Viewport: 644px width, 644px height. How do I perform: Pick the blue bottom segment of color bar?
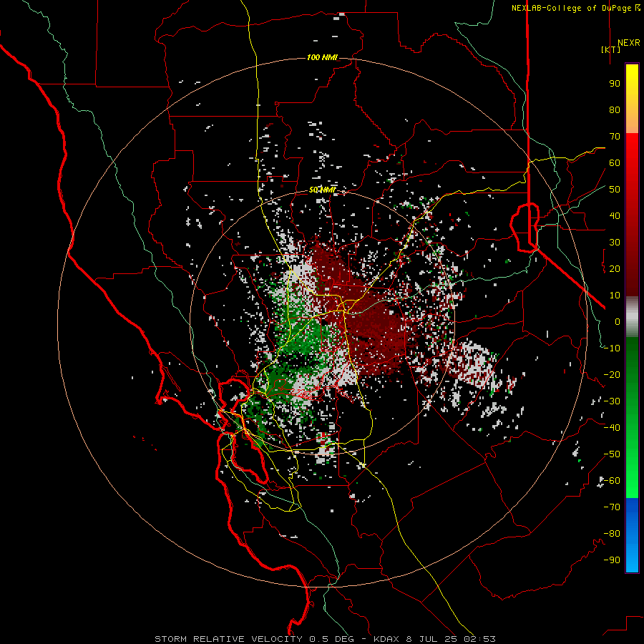click(632, 535)
